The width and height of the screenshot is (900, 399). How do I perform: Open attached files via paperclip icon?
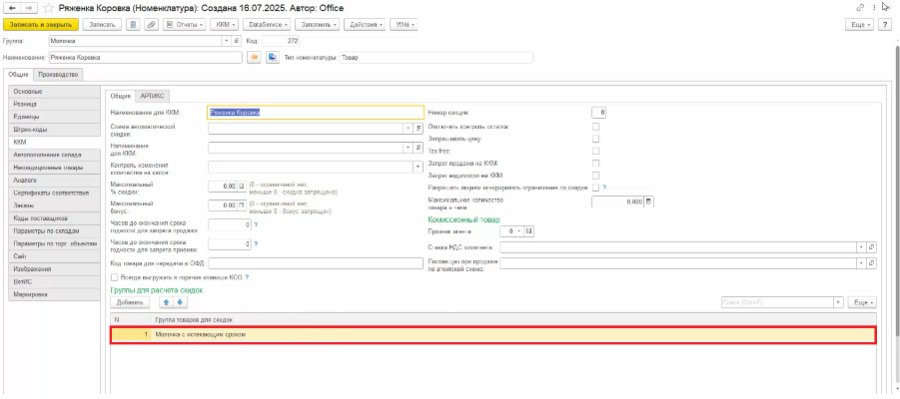coord(151,25)
